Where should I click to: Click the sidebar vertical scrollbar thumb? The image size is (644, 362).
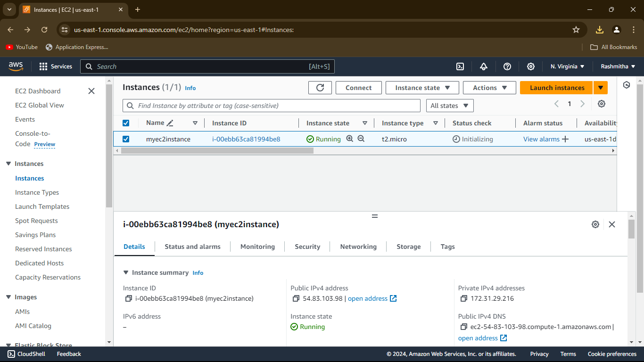[109, 146]
